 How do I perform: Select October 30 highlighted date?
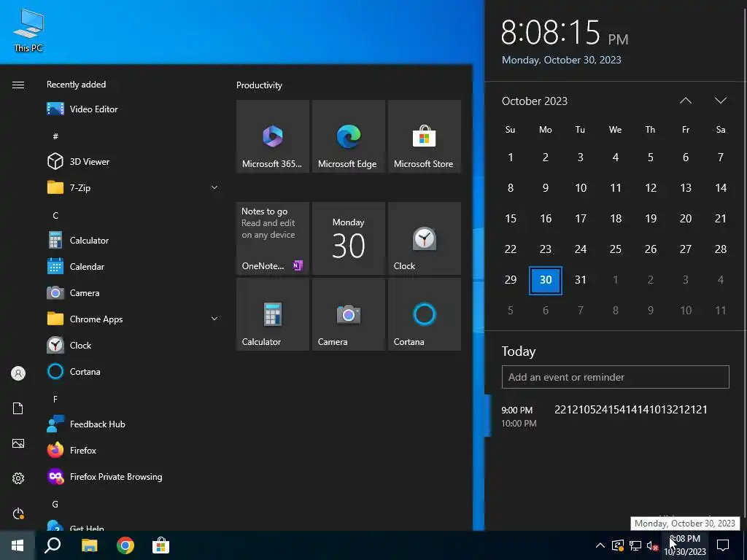point(546,280)
